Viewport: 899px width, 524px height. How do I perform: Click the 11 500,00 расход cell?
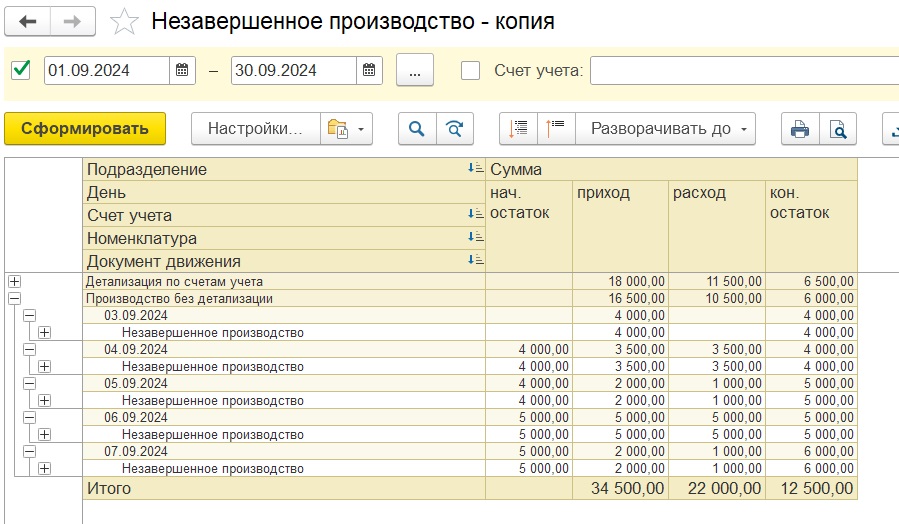pos(717,281)
